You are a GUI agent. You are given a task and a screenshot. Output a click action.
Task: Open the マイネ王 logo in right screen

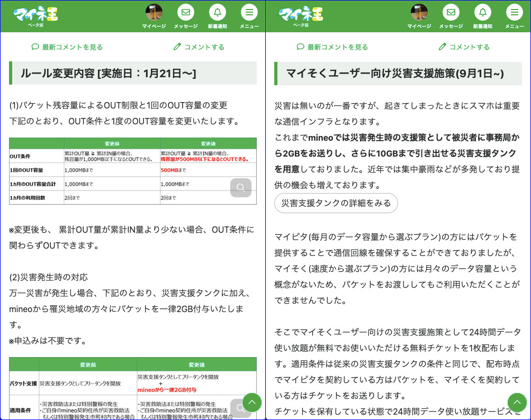coord(301,16)
